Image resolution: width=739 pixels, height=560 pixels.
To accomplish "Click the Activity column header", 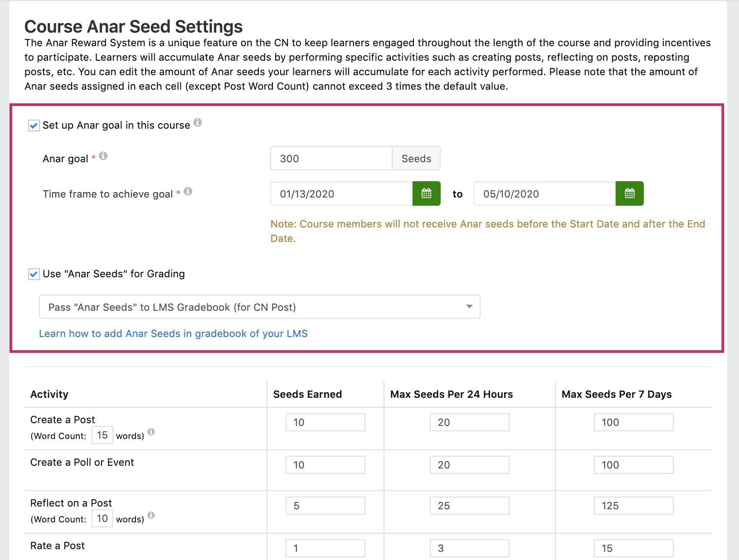I will click(49, 394).
